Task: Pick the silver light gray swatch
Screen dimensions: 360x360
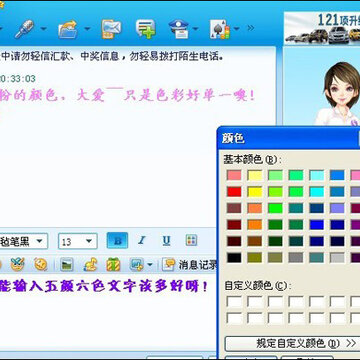Action: click(337, 258)
